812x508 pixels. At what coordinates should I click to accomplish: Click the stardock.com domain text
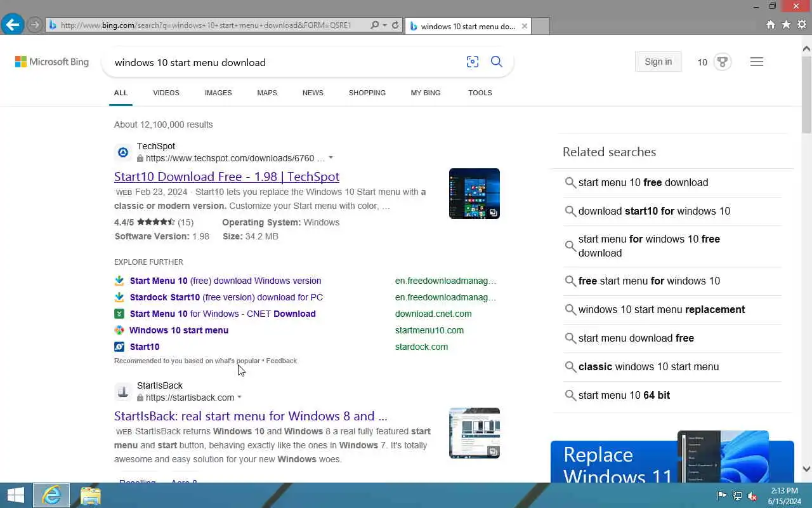tap(421, 347)
